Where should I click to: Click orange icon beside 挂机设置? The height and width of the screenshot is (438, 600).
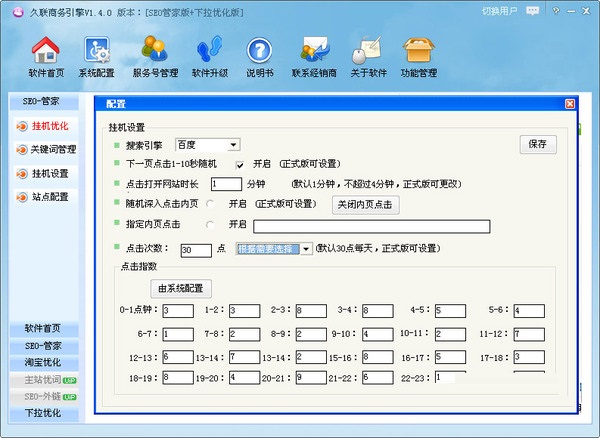click(22, 174)
